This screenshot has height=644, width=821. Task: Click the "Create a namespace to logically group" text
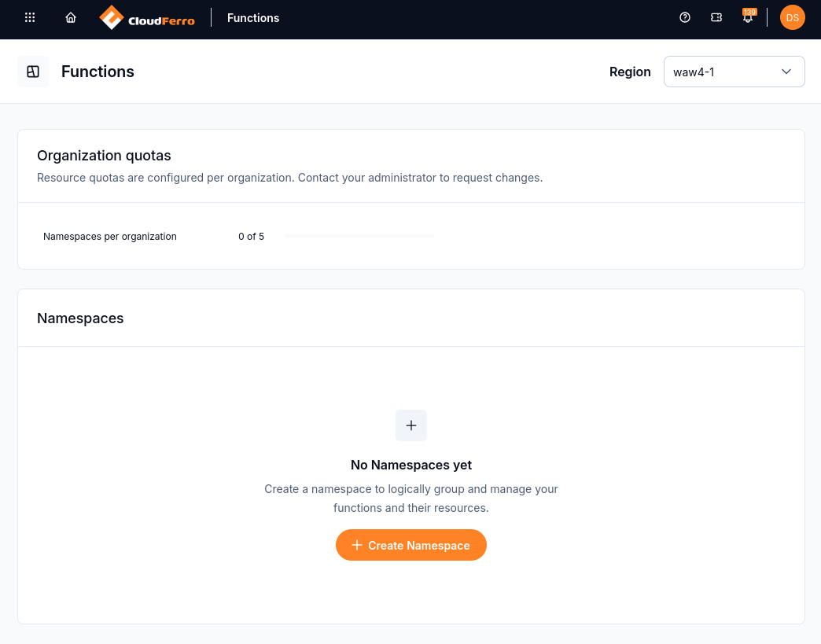tap(411, 499)
